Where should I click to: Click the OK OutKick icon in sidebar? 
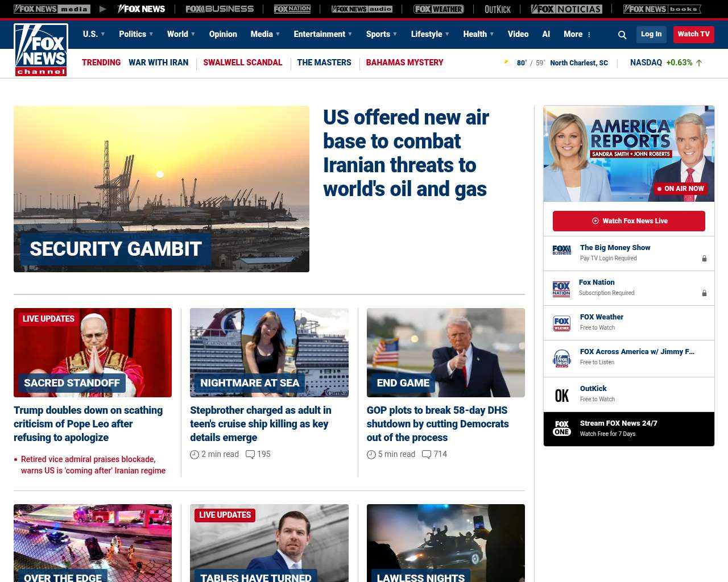tap(562, 395)
